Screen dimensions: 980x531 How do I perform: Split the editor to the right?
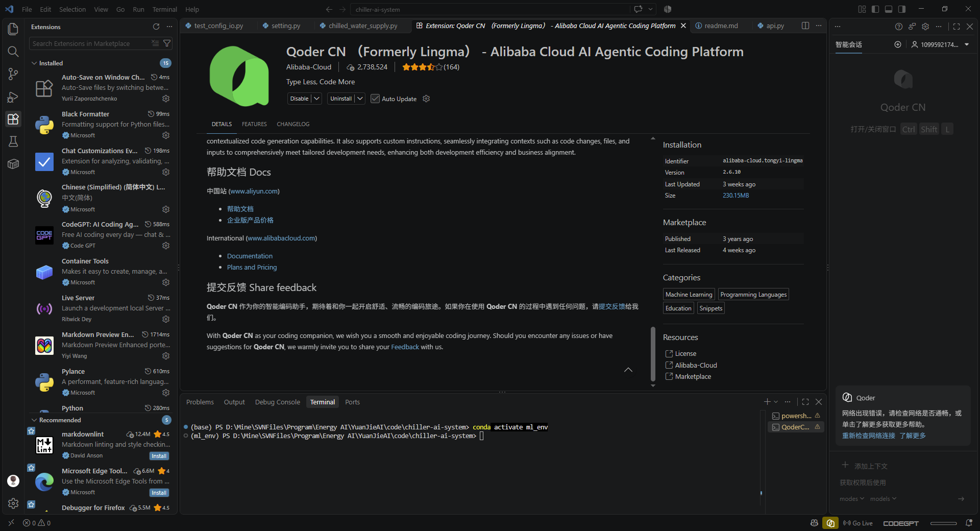[x=805, y=26]
